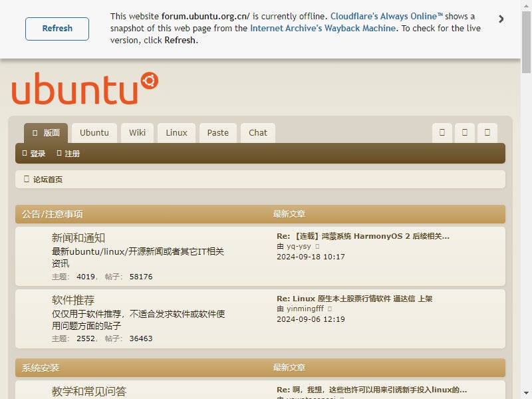The width and height of the screenshot is (532, 399).
Task: Click scrollbar down arrow
Action: coord(526,394)
